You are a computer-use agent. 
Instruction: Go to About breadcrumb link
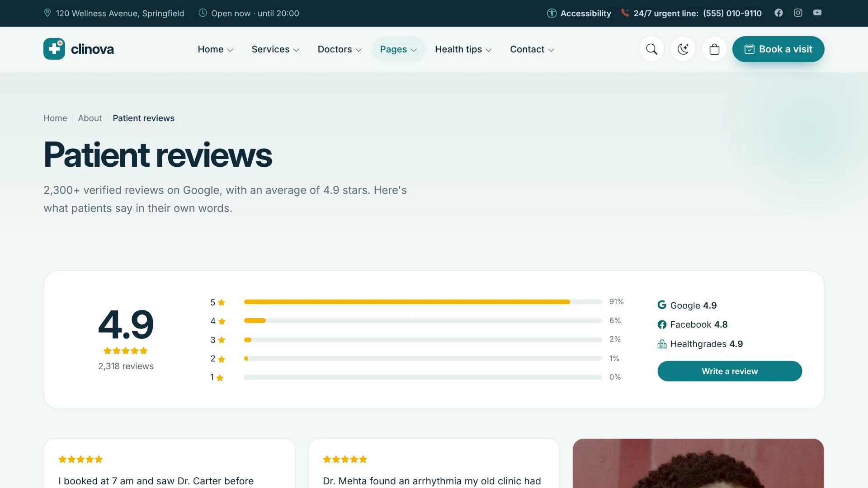click(90, 118)
